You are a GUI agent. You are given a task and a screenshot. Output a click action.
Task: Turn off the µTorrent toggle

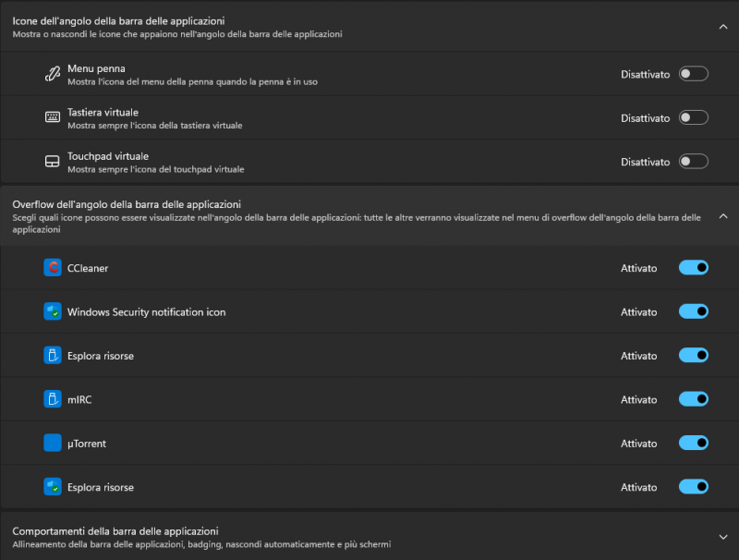693,443
